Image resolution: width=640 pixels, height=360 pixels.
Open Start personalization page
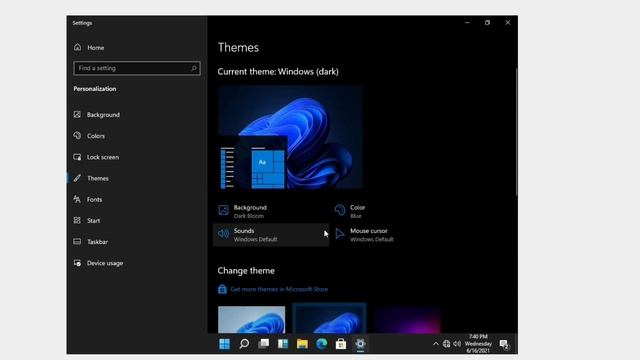tap(87, 221)
